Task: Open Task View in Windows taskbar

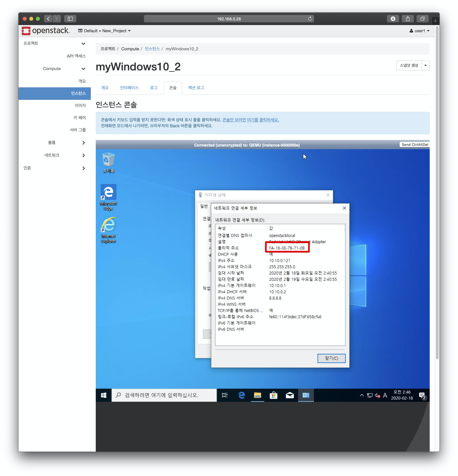Action: click(225, 395)
